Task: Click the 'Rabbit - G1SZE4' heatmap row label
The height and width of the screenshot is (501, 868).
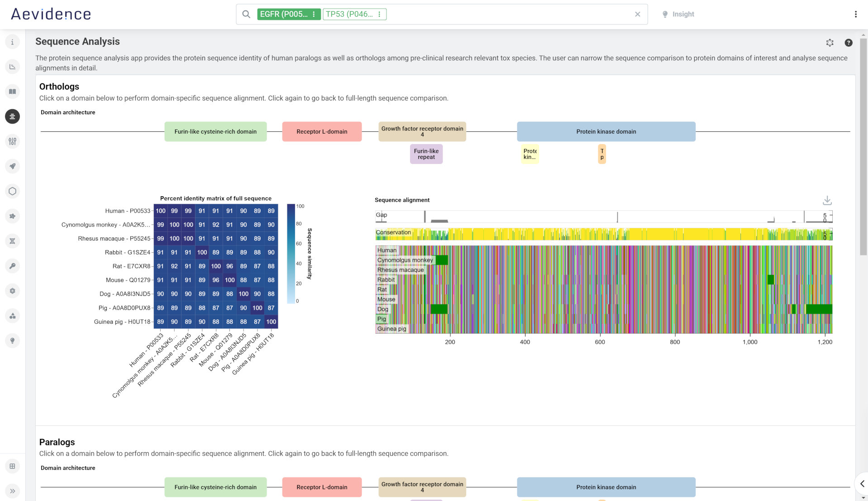Action: click(128, 253)
